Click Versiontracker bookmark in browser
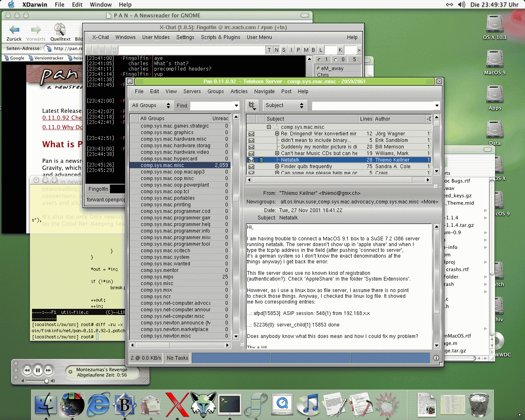The width and height of the screenshot is (525, 420). pyautogui.click(x=46, y=58)
